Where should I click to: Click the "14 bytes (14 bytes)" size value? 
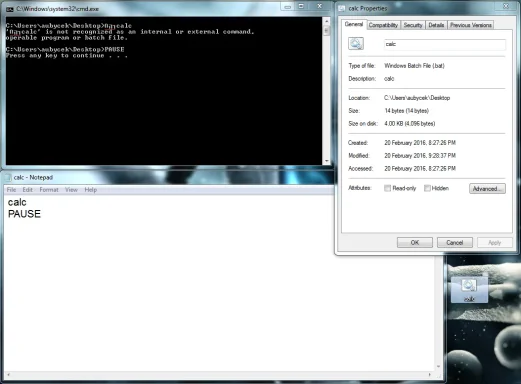(407, 111)
